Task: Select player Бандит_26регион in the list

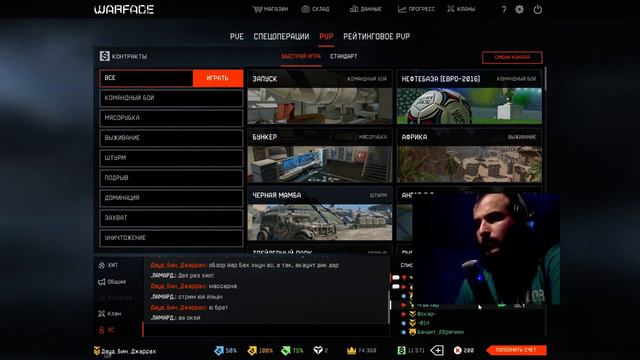Action: 440,332
